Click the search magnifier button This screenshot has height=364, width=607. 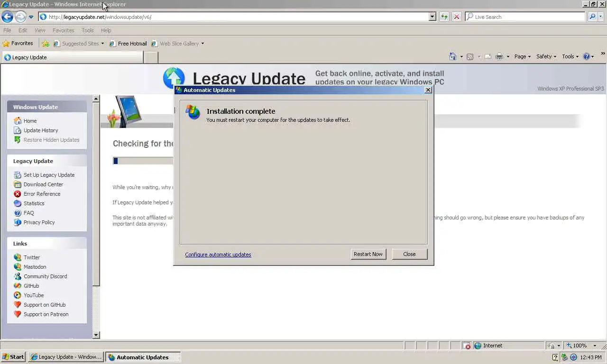[x=592, y=17]
